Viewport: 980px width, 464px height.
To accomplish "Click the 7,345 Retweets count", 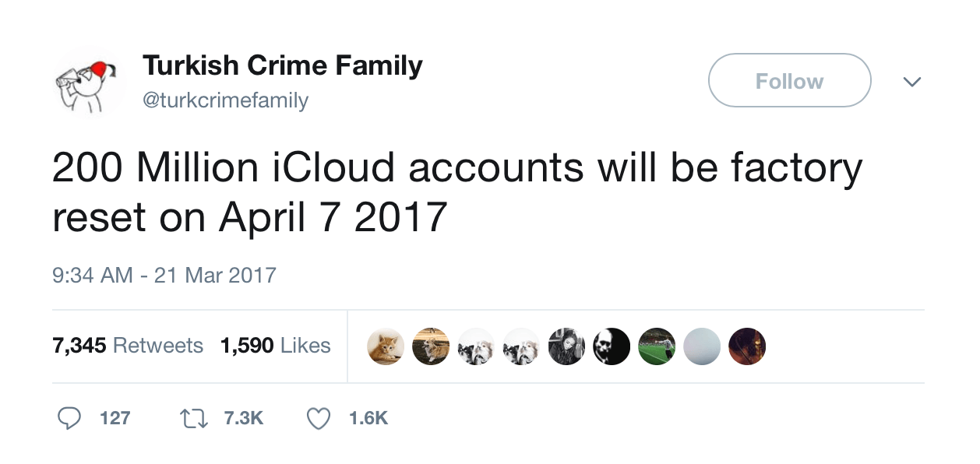I will click(129, 345).
